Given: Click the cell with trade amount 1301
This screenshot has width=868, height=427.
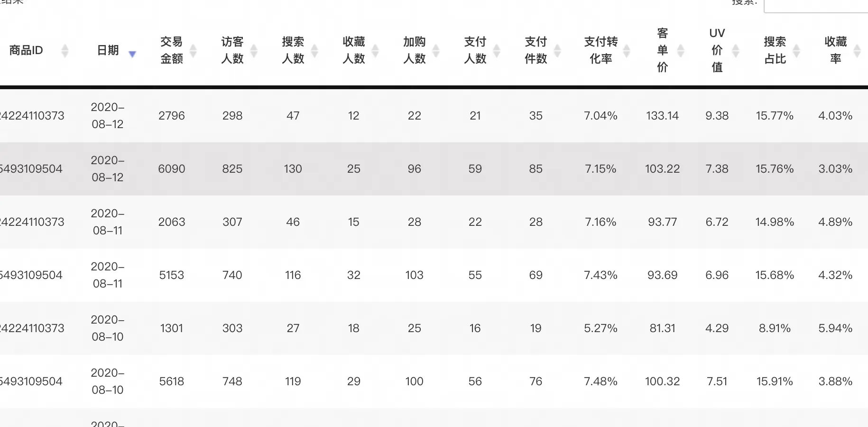Looking at the screenshot, I should [x=172, y=328].
